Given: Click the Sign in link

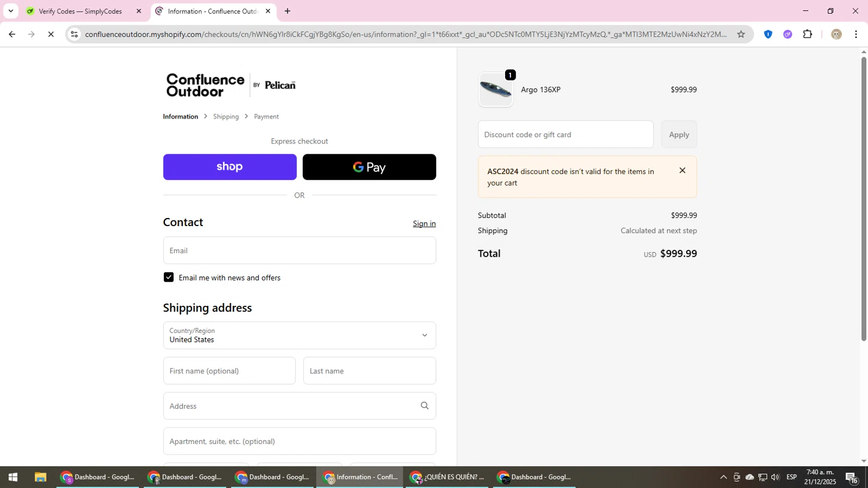Looking at the screenshot, I should click(424, 224).
